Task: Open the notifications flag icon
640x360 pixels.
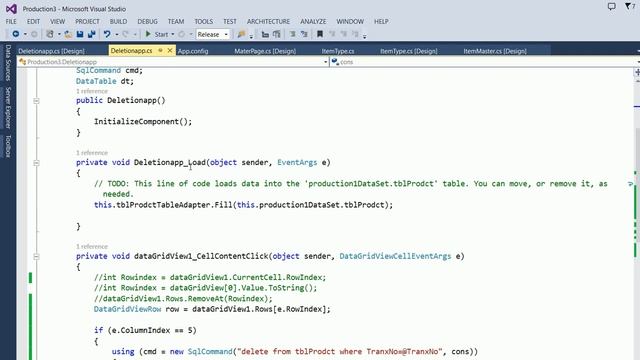Action: click(x=629, y=7)
